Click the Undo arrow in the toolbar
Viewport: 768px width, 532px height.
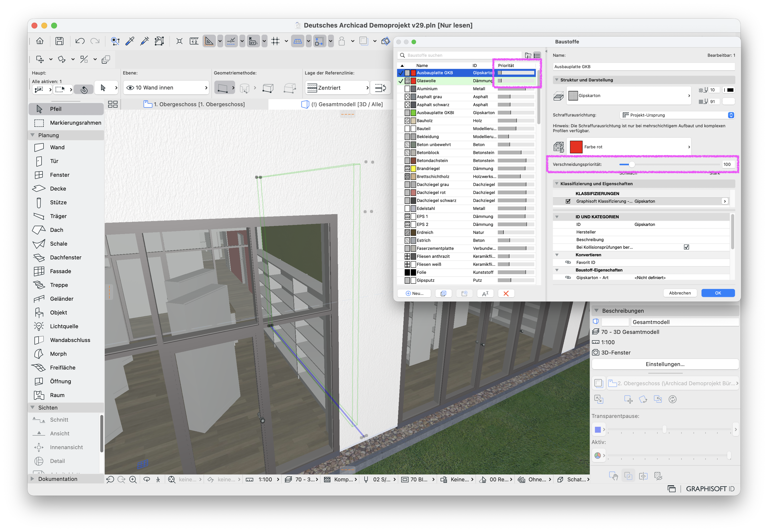[x=80, y=41]
